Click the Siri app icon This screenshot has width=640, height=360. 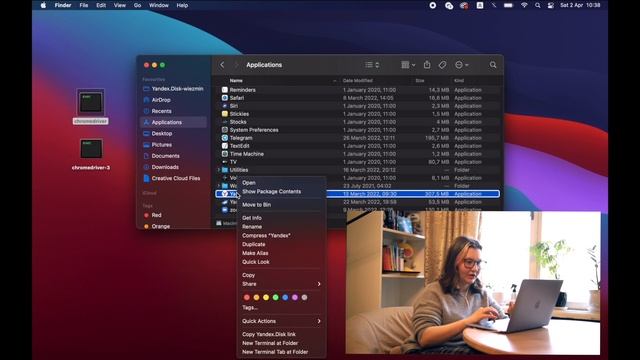(x=224, y=106)
